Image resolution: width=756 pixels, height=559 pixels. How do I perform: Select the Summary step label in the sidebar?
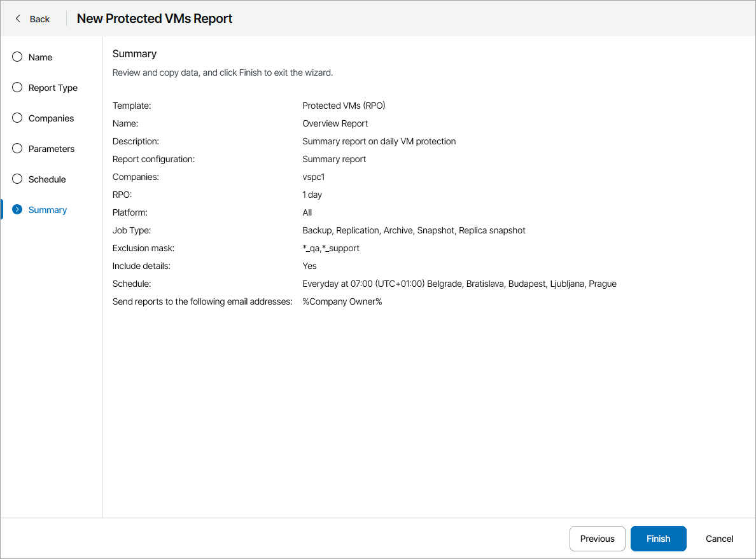tap(48, 210)
